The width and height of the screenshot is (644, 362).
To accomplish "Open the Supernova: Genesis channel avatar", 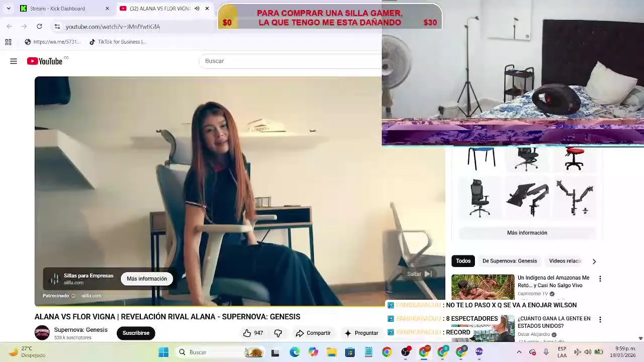I will [42, 333].
